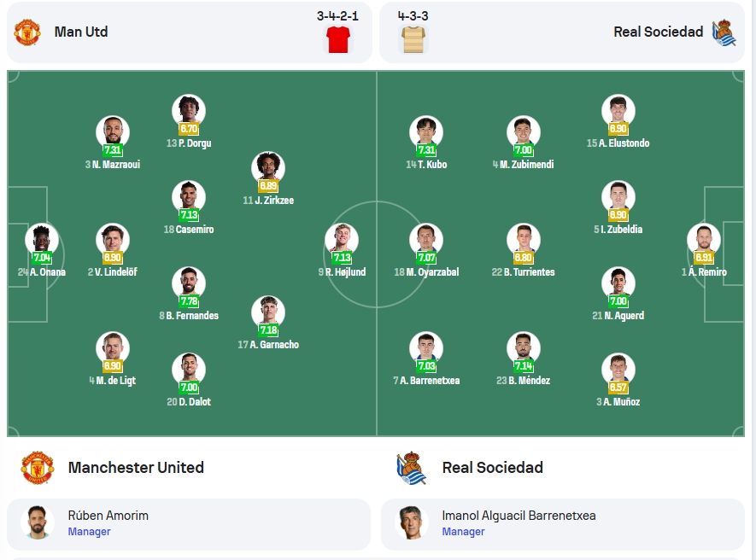Select the red Man Utd jersey icon

coord(338,39)
